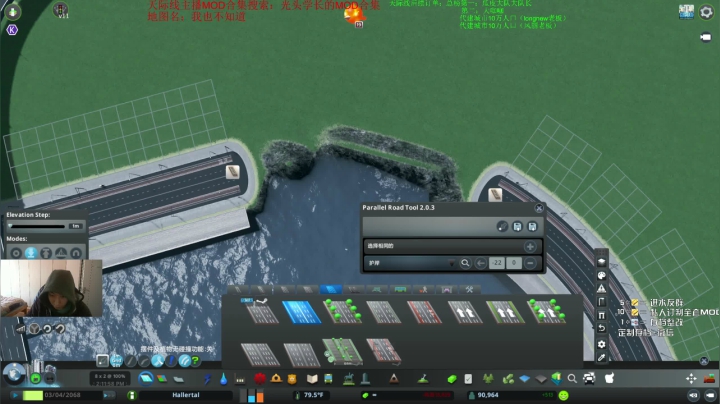Image resolution: width=720 pixels, height=404 pixels.
Task: Select the freeform road drawing mode
Action: click(158, 361)
